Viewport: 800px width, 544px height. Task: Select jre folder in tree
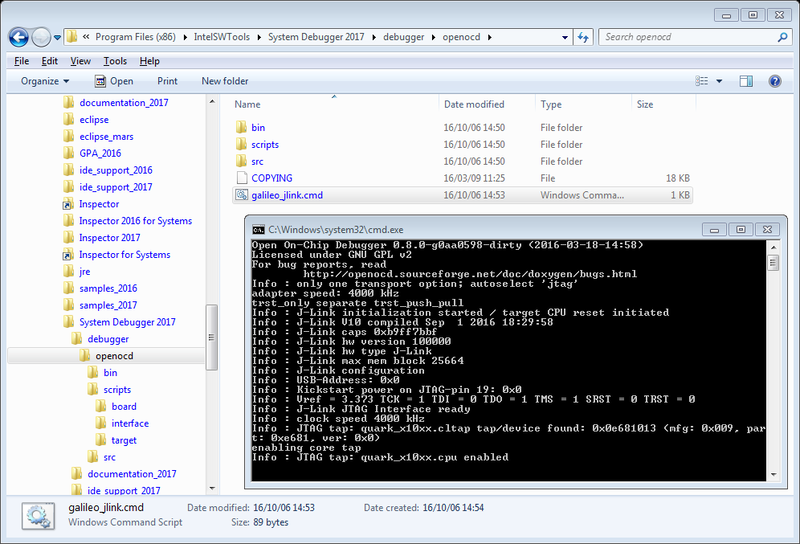click(85, 271)
